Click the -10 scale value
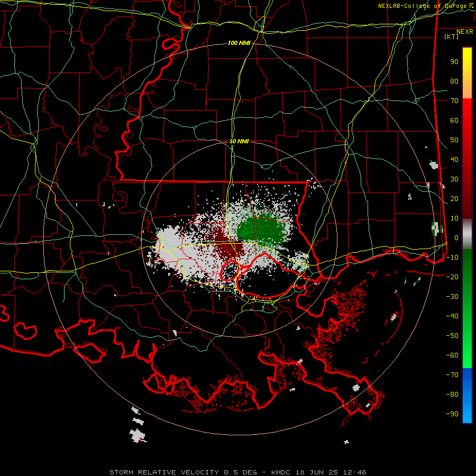 coord(452,258)
